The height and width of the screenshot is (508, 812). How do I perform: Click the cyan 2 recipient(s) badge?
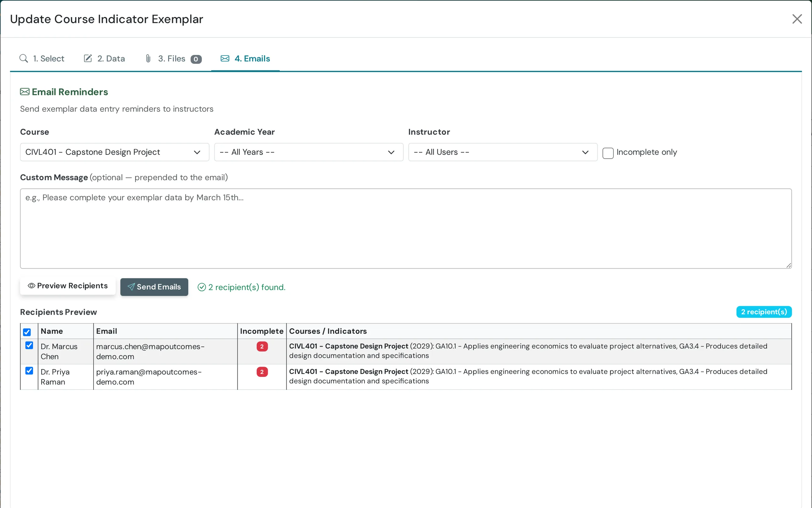[x=764, y=312]
